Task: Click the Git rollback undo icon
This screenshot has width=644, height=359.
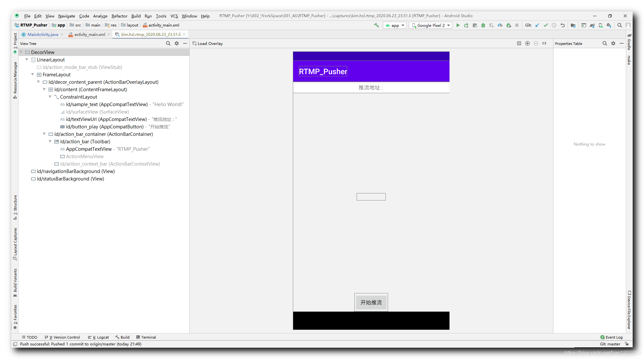Action: pos(563,25)
